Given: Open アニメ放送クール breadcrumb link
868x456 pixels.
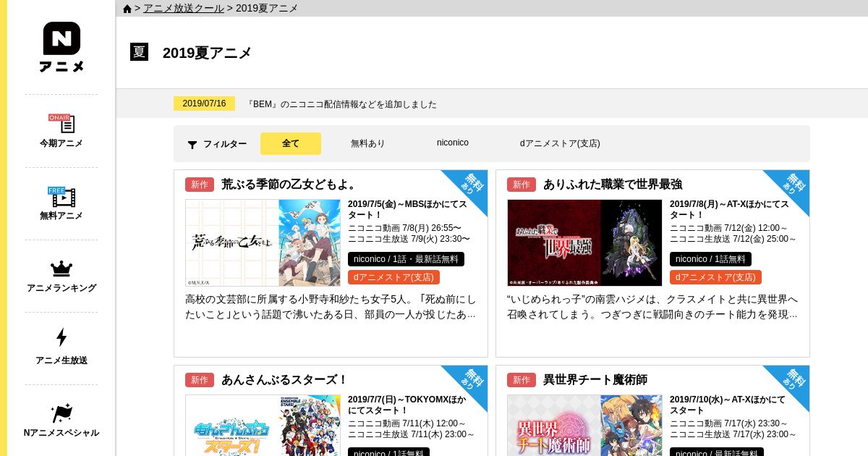Looking at the screenshot, I should 184,8.
